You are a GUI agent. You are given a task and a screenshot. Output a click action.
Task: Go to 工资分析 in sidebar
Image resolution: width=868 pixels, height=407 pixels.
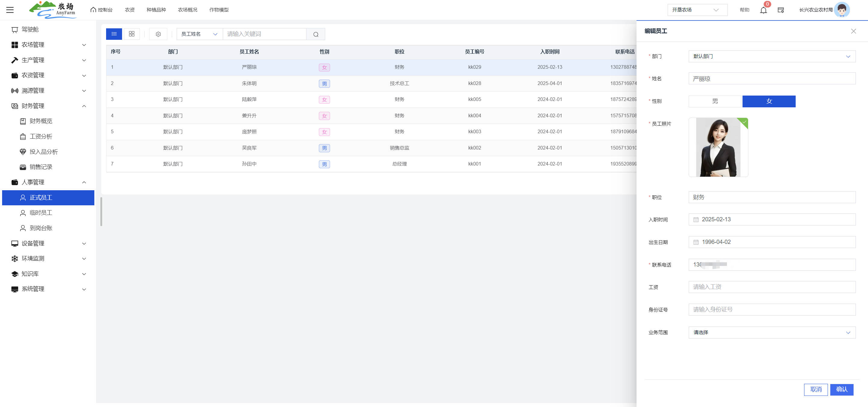41,137
